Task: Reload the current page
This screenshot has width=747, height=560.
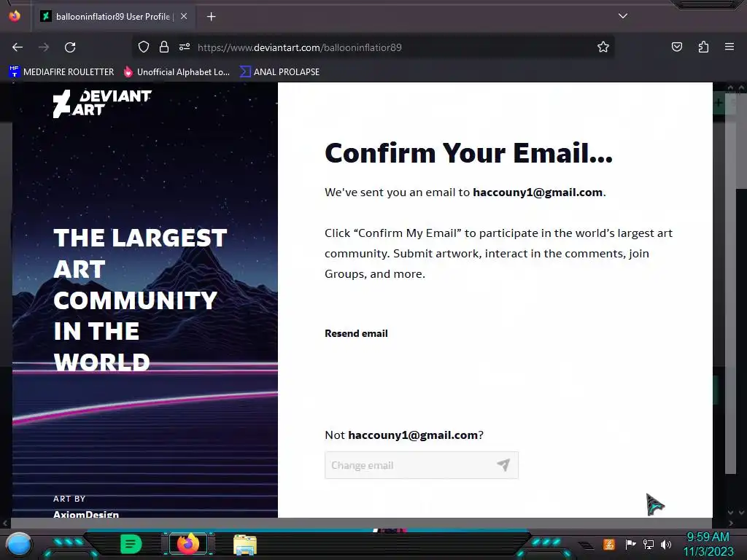Action: (70, 47)
